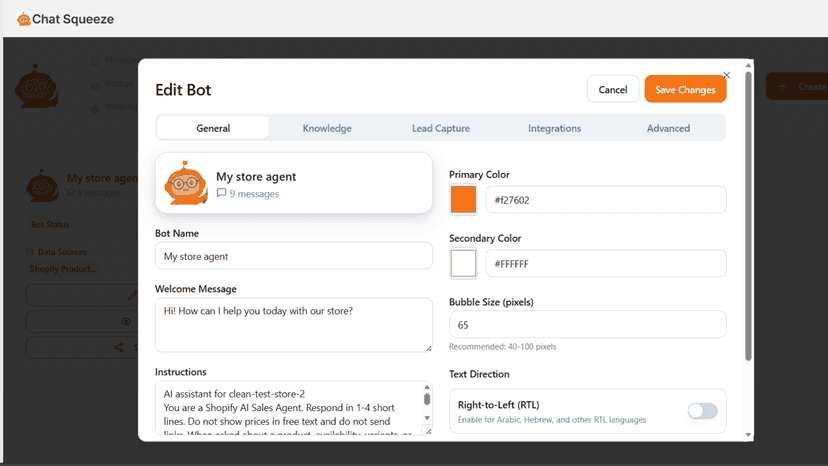The height and width of the screenshot is (466, 828).
Task: Click 'Enable for Arabic, Hebrew' description text
Action: pyautogui.click(x=552, y=420)
